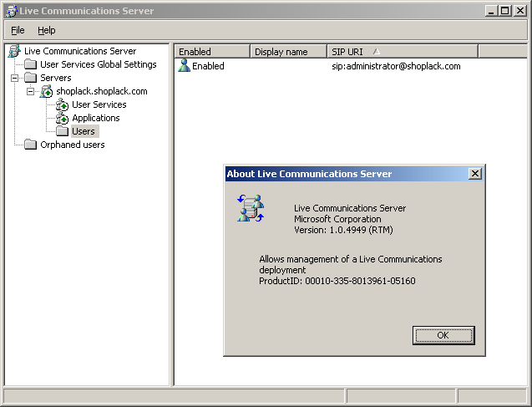Screen dimensions: 532x407
Task: Minimize the Live Communications Server window
Action: (490, 11)
